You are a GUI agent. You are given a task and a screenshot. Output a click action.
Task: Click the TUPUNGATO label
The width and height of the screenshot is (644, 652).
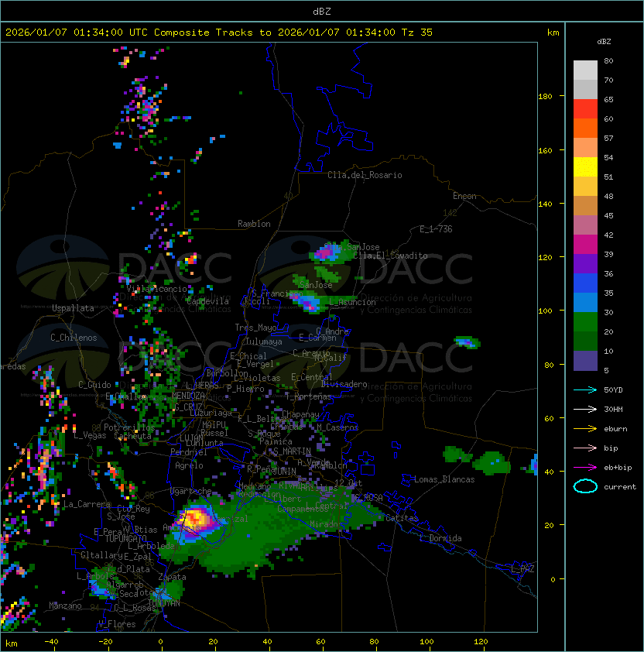click(x=125, y=538)
